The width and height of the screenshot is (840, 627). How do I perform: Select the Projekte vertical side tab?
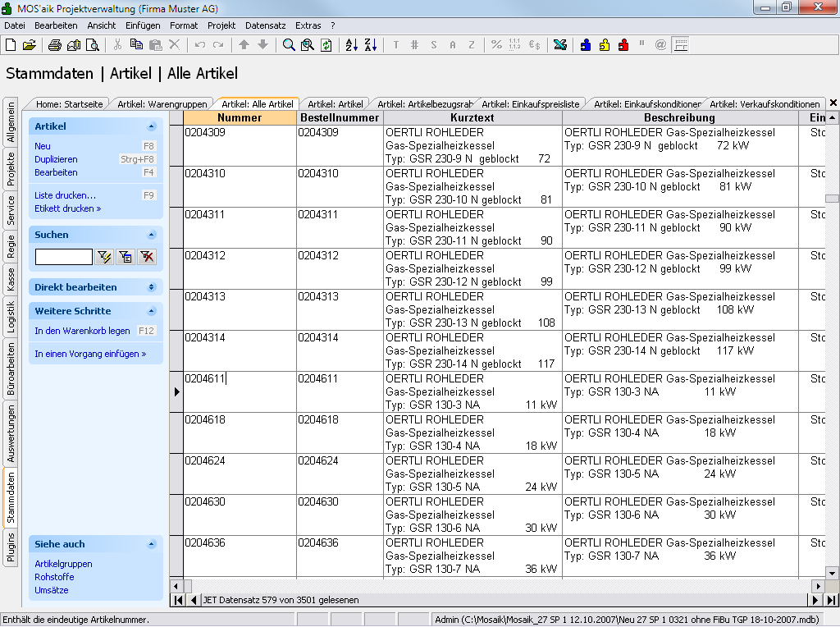click(x=10, y=168)
